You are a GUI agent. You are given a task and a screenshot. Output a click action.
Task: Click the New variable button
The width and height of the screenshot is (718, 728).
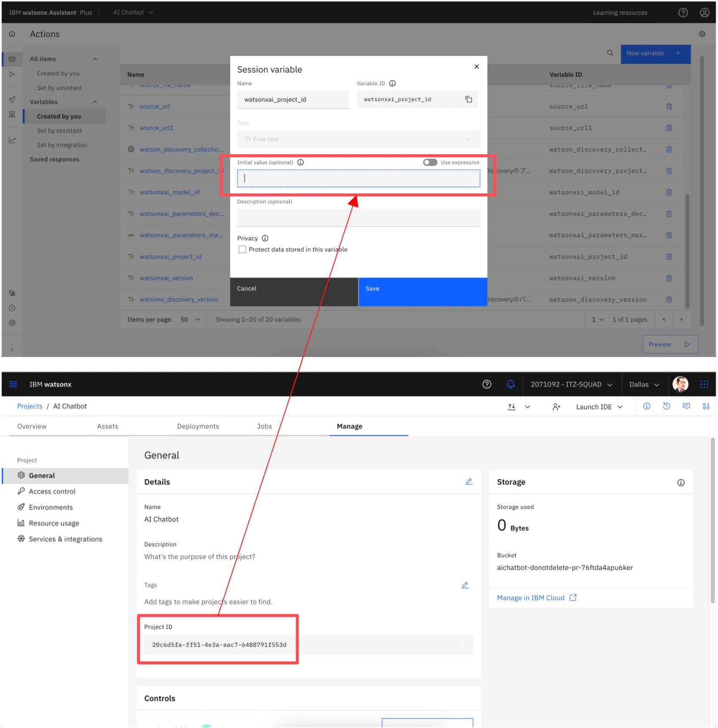point(656,53)
